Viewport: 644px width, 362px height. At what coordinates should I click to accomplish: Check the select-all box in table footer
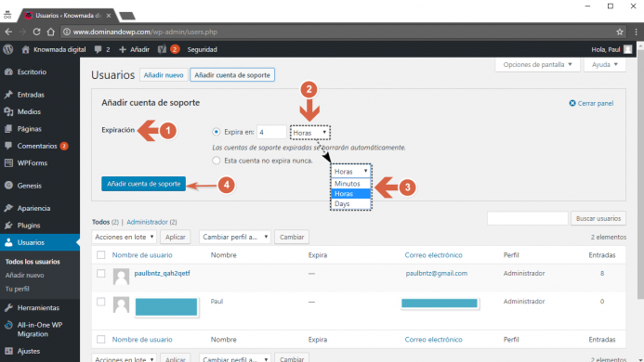[100, 340]
